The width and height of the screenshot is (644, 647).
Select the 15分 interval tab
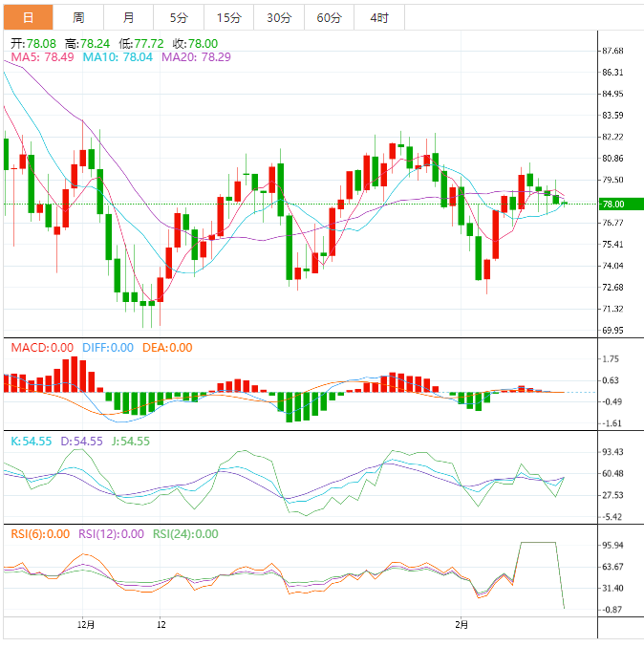(228, 17)
